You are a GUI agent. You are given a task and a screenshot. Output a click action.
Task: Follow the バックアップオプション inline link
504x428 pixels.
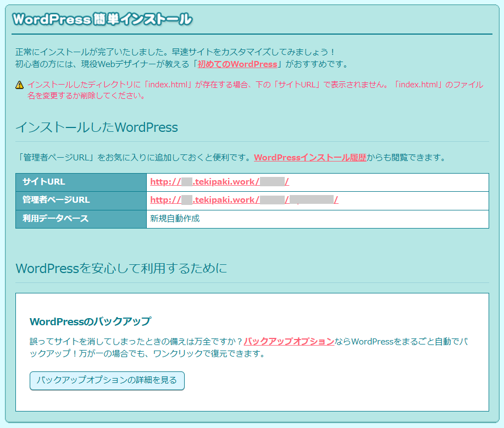click(x=289, y=341)
